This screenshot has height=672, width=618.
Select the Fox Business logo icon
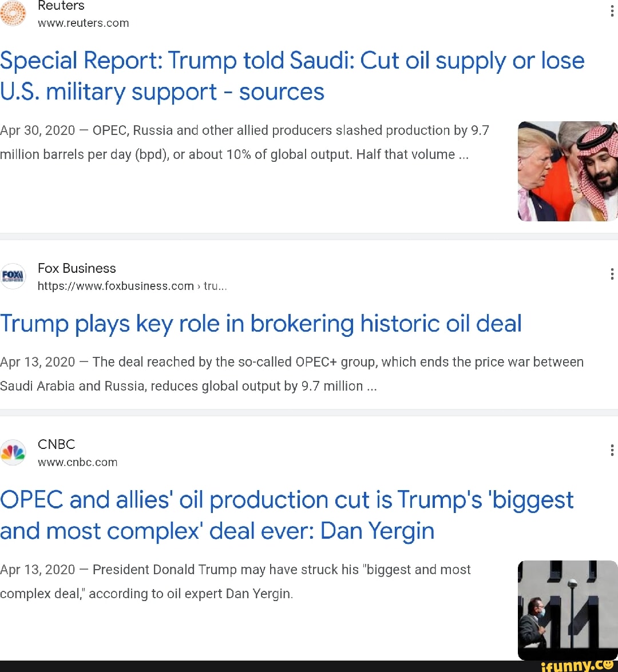13,276
